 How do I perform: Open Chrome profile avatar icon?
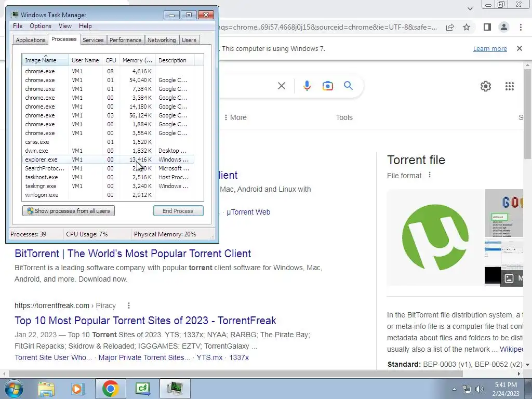[504, 27]
